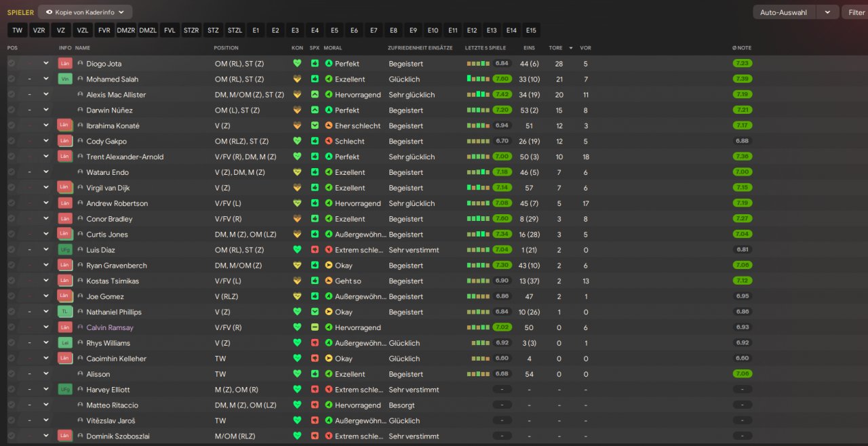Click Nathaniel Phillips' TL info badge
The width and height of the screenshot is (868, 446).
(x=65, y=312)
